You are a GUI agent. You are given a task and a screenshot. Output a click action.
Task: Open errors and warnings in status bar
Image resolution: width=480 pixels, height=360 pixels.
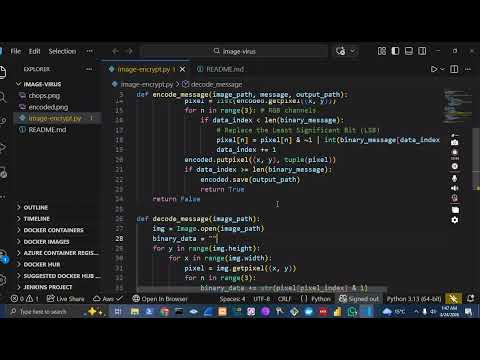[25, 299]
